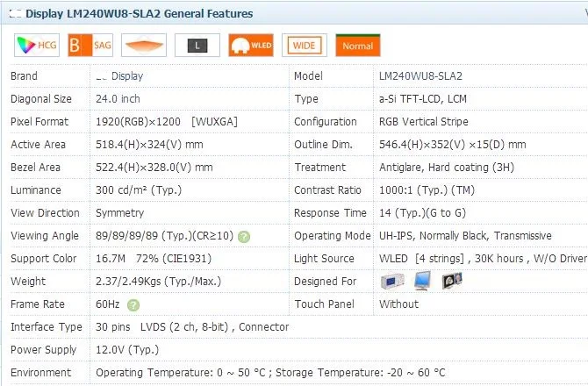
Task: Click the Designed For label
Action: pos(325,282)
